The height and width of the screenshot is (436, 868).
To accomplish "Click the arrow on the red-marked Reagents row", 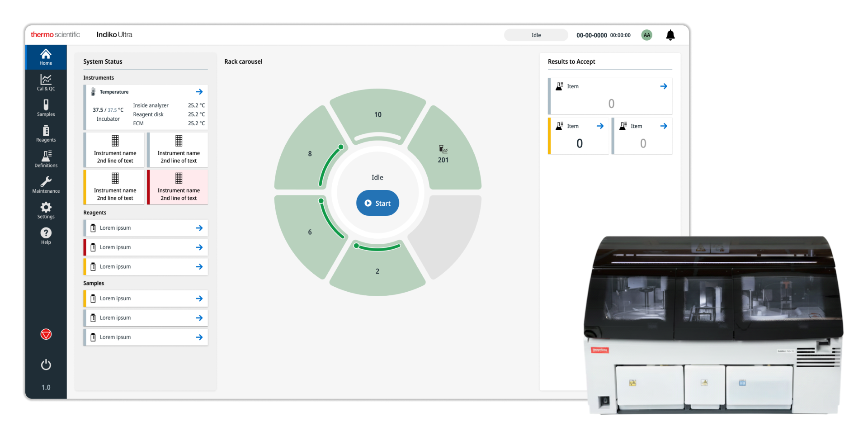I will (x=199, y=247).
